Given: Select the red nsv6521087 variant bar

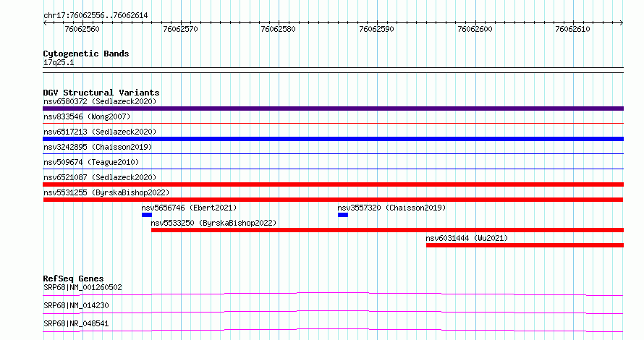Looking at the screenshot, I should point(333,184).
